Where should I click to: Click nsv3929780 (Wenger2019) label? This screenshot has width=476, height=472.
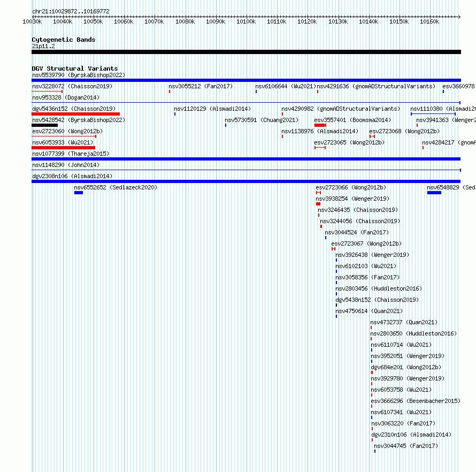(408, 378)
